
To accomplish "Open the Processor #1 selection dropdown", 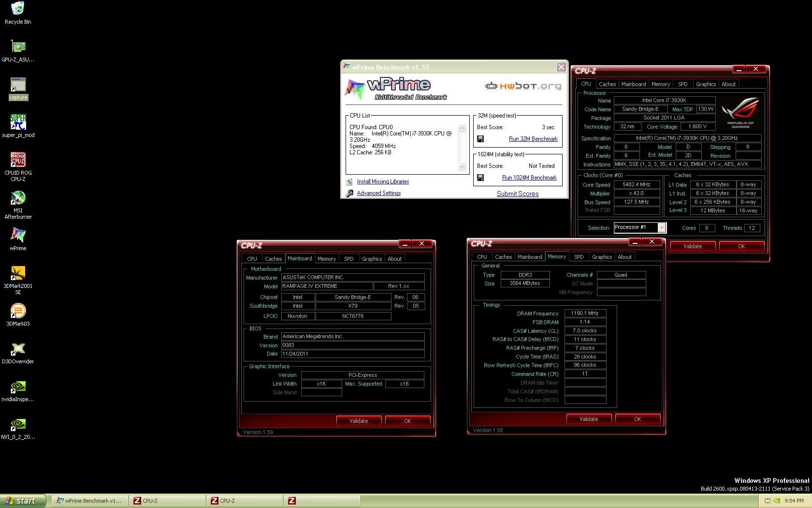I will [x=662, y=227].
